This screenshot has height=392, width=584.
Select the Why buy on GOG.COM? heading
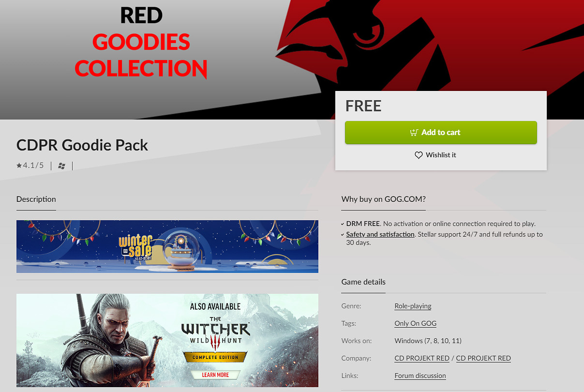tap(384, 199)
